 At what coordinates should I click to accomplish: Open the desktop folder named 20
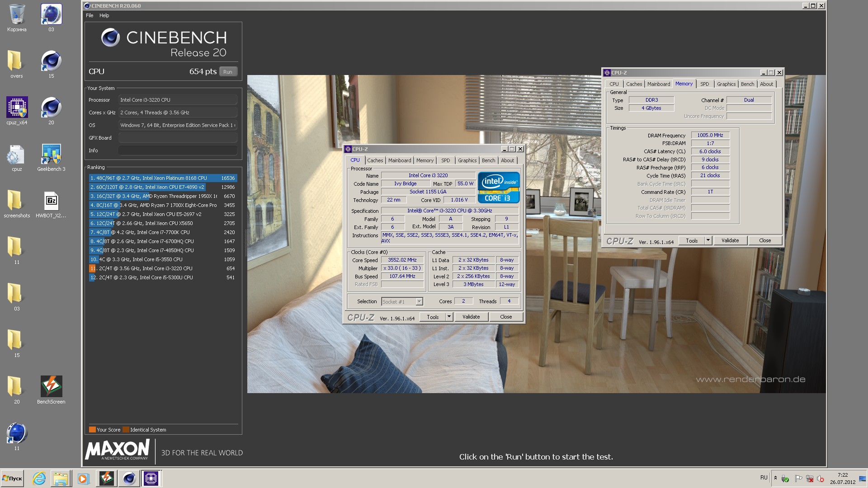tap(17, 390)
